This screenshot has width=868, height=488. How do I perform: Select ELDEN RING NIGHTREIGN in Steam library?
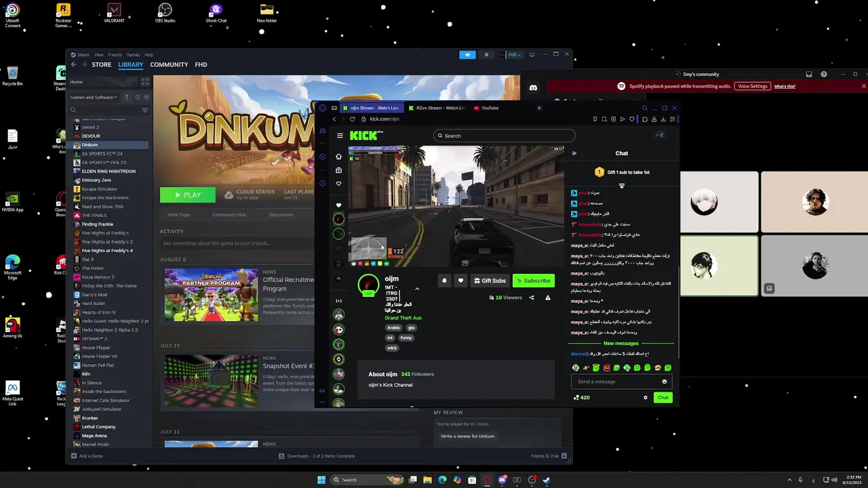(108, 171)
